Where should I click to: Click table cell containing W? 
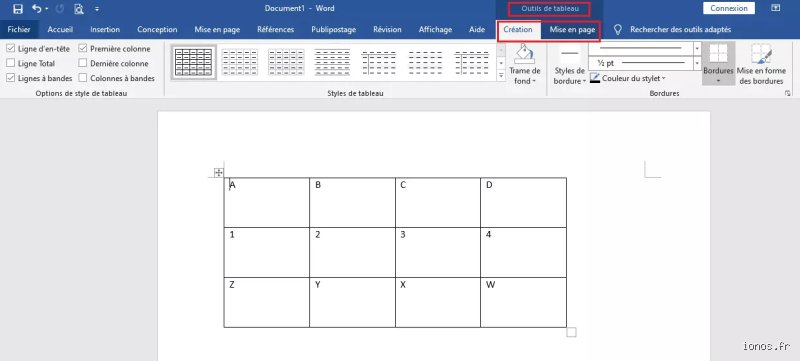click(523, 302)
